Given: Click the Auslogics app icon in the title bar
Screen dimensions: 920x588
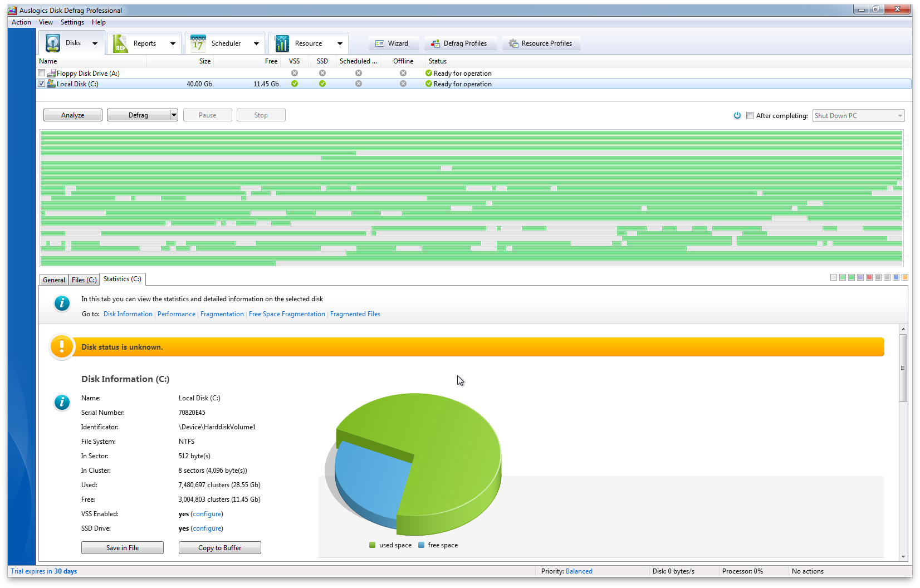Looking at the screenshot, I should click(13, 10).
